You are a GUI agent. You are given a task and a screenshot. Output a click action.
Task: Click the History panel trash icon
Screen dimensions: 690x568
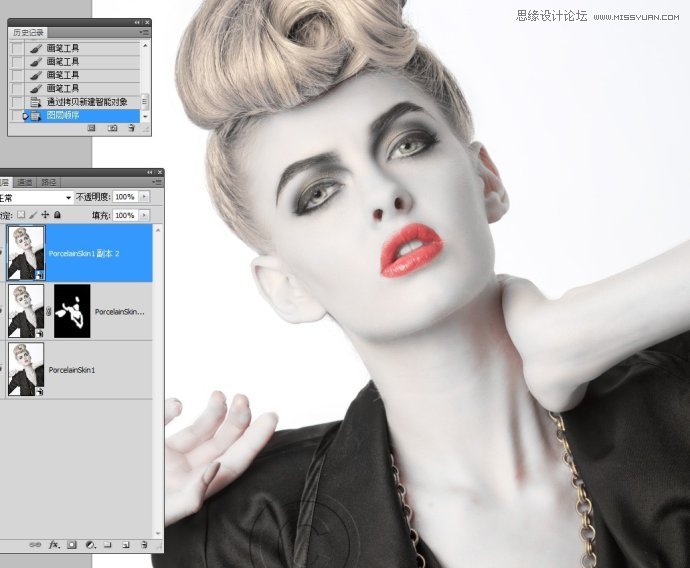pyautogui.click(x=131, y=128)
